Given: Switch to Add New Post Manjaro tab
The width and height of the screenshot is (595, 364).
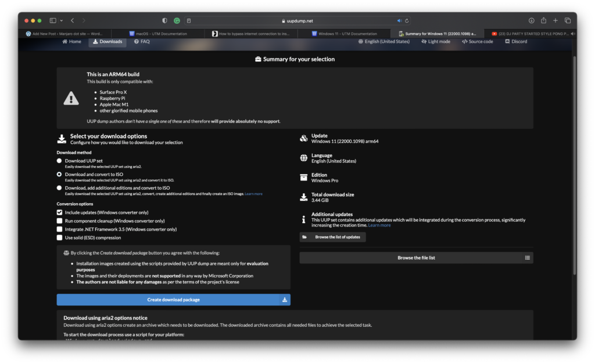Looking at the screenshot, I should click(x=64, y=33).
